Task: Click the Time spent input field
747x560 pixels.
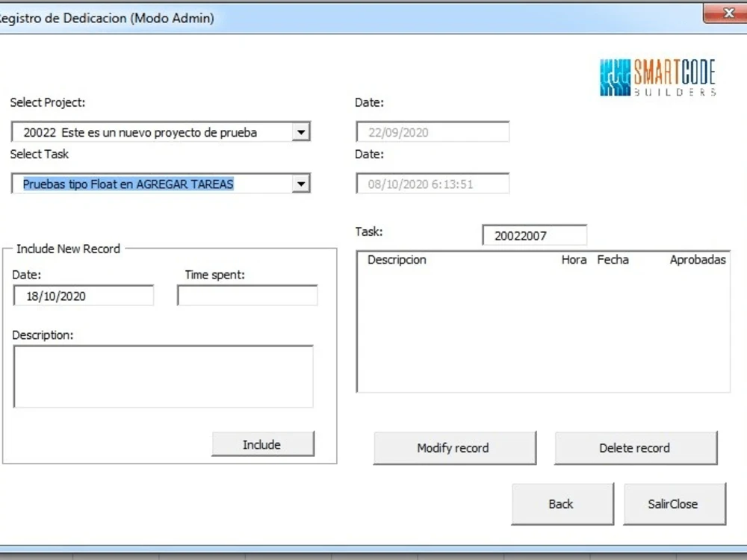Action: (247, 296)
